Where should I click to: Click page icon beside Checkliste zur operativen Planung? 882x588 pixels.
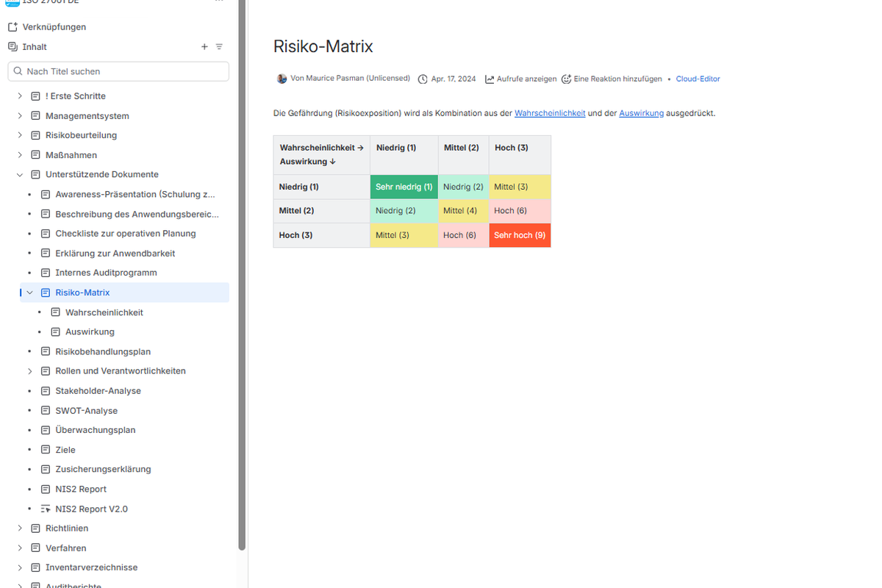pos(46,234)
